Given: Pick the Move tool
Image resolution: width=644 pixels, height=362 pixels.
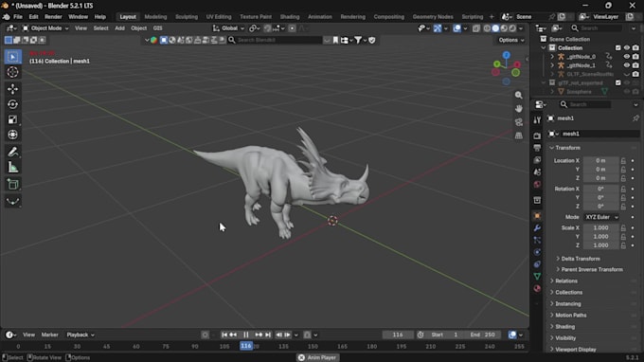Looking at the screenshot, I should pyautogui.click(x=12, y=89).
